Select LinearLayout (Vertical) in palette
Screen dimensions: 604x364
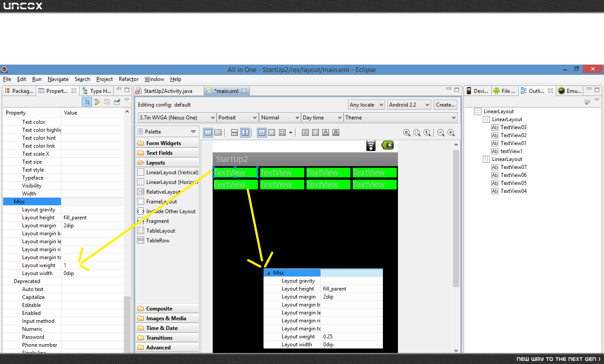[168, 172]
